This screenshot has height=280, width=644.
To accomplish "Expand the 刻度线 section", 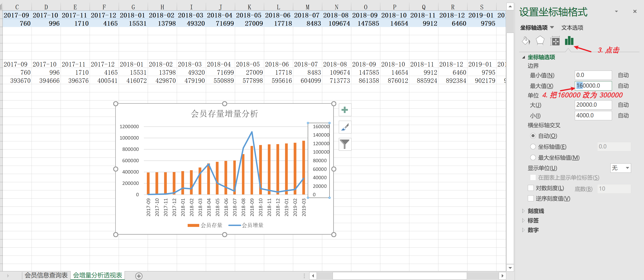I will (x=536, y=211).
